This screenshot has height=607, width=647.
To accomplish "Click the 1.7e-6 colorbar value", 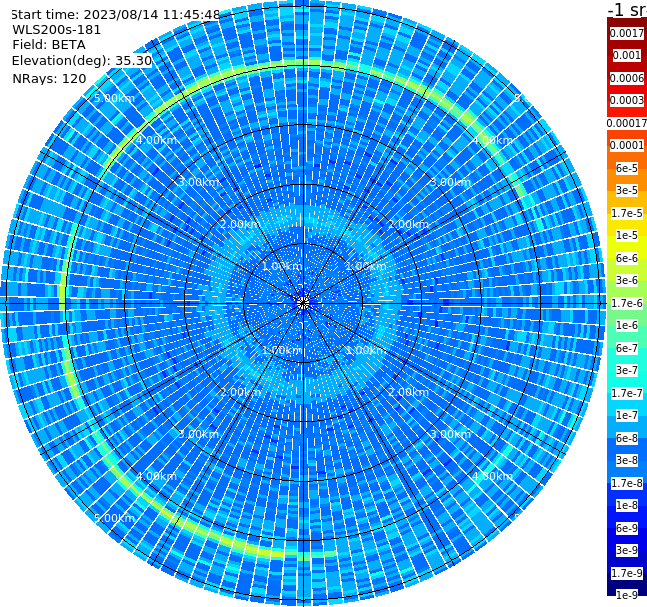I will 627,303.
